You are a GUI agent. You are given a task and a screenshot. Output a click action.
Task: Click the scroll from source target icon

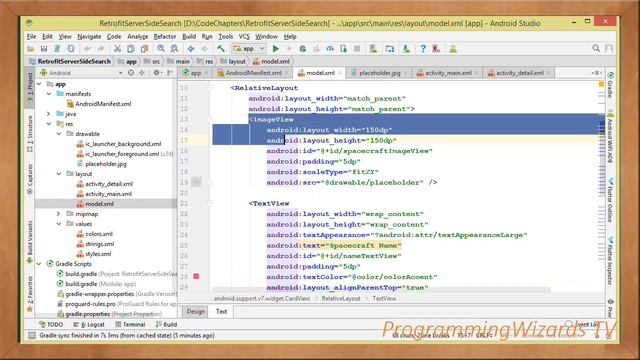click(x=131, y=73)
